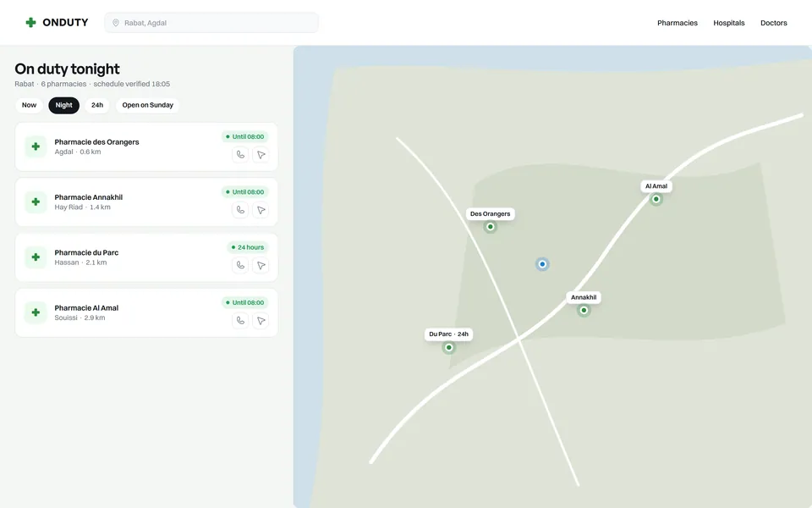812x508 pixels.
Task: Call Pharmacie des Orangers phone icon
Action: [x=240, y=154]
